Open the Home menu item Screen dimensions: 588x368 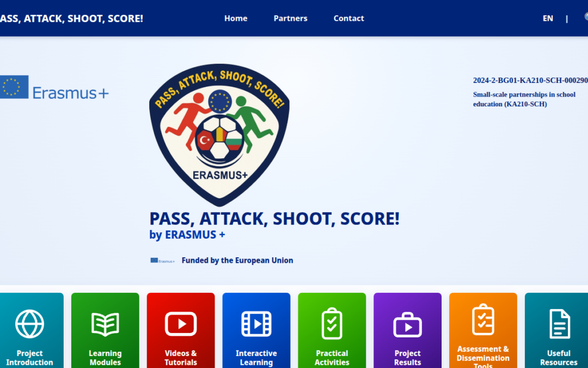[x=236, y=19]
